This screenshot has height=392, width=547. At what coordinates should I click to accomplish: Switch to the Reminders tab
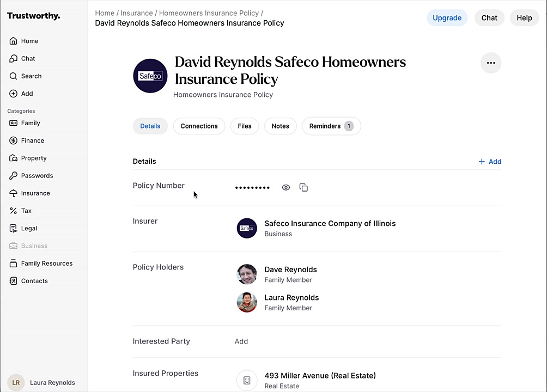331,126
